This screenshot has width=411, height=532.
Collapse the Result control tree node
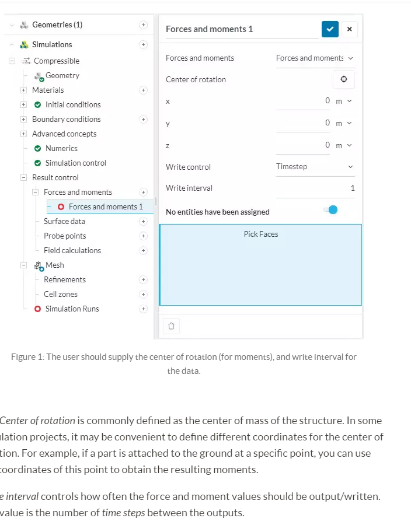click(24, 178)
